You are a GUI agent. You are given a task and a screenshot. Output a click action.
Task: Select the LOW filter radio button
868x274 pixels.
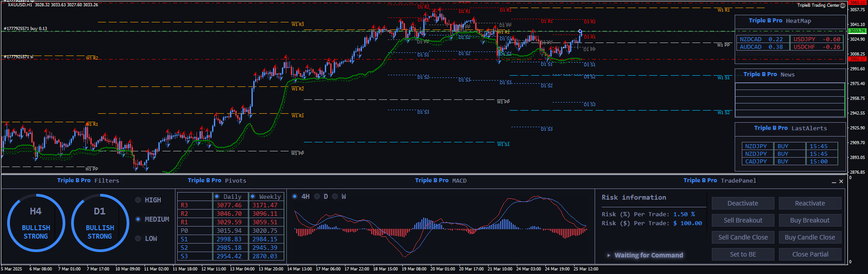coord(138,239)
